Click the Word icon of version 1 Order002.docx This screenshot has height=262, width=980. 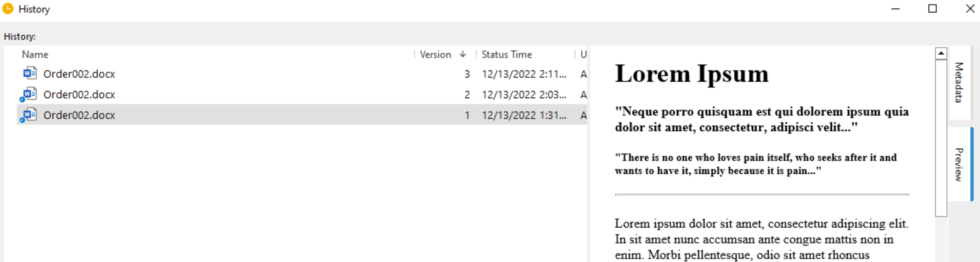pos(29,115)
